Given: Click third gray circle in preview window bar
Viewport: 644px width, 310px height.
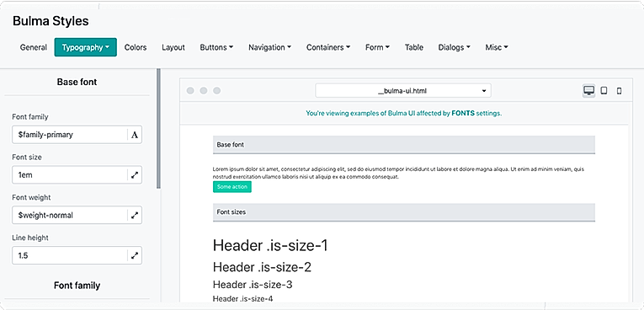Looking at the screenshot, I should 216,90.
